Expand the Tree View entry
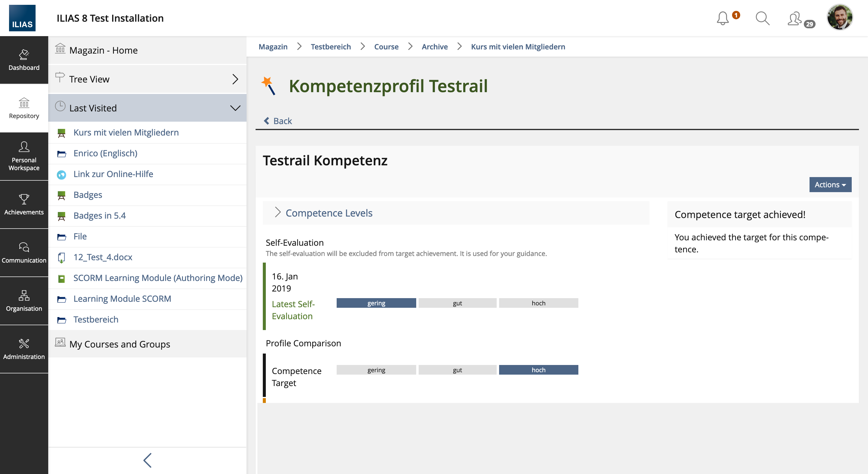The height and width of the screenshot is (474, 868). coord(147,79)
